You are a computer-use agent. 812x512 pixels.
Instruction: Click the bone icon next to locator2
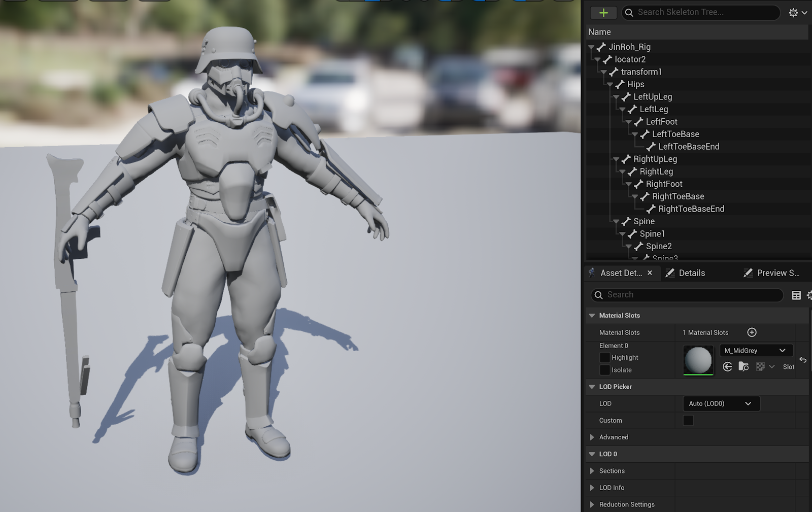(x=607, y=59)
